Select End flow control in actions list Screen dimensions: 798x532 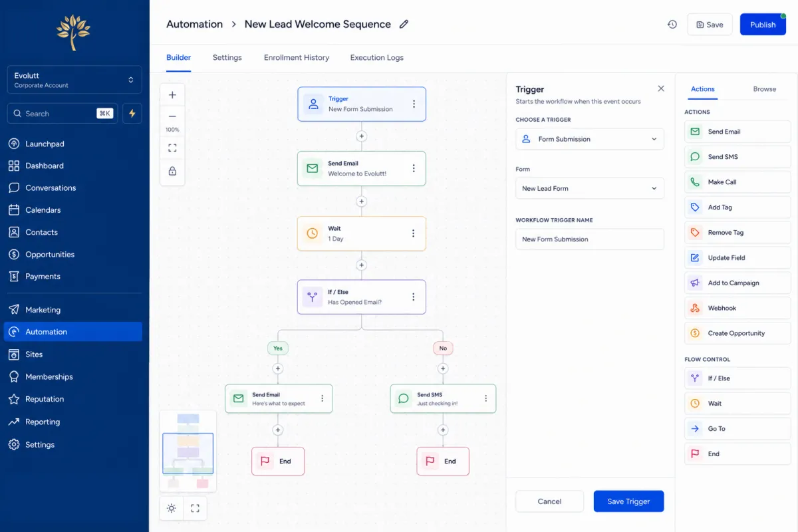pyautogui.click(x=737, y=454)
